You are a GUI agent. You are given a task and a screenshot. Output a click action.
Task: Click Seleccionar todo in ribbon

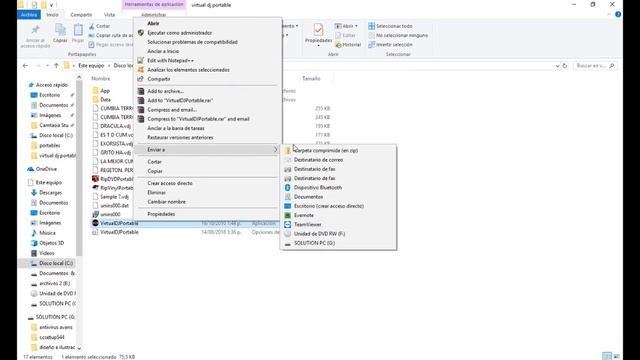390,26
